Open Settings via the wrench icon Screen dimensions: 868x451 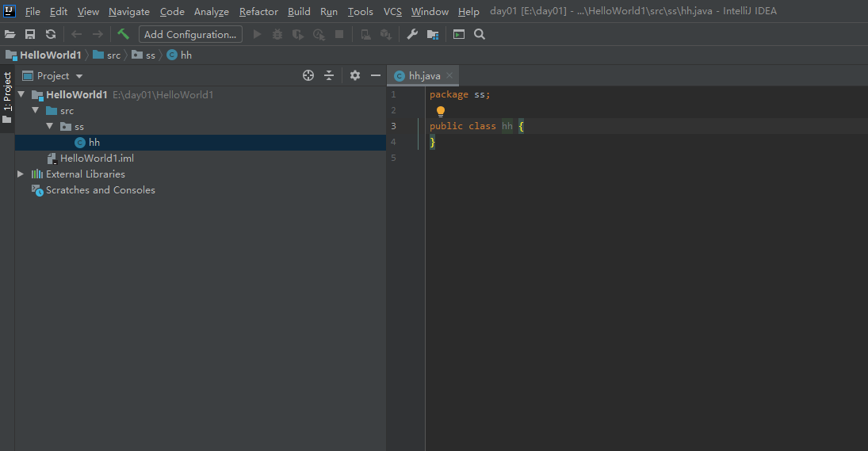pos(412,34)
